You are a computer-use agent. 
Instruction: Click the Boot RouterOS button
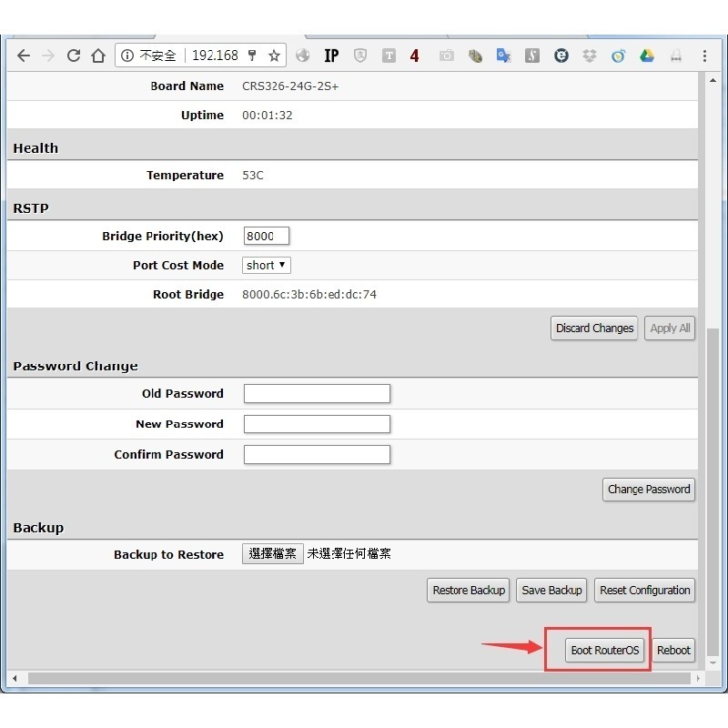tap(605, 651)
